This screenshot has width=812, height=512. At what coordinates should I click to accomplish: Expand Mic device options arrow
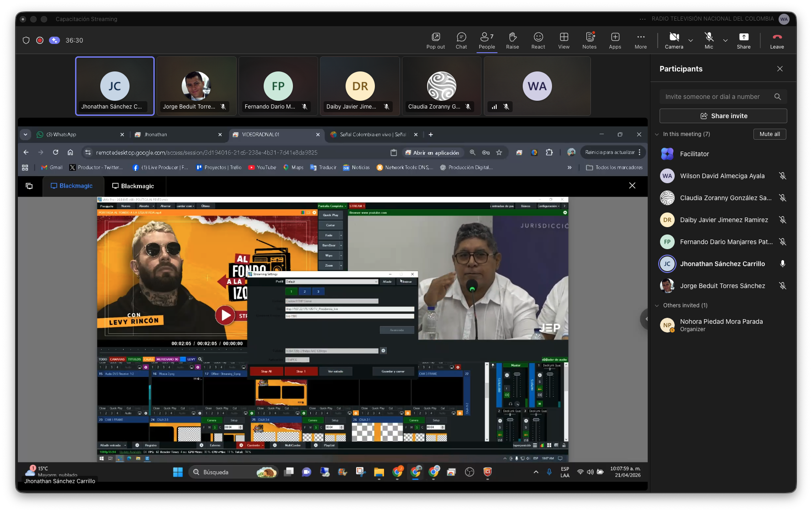pos(725,41)
